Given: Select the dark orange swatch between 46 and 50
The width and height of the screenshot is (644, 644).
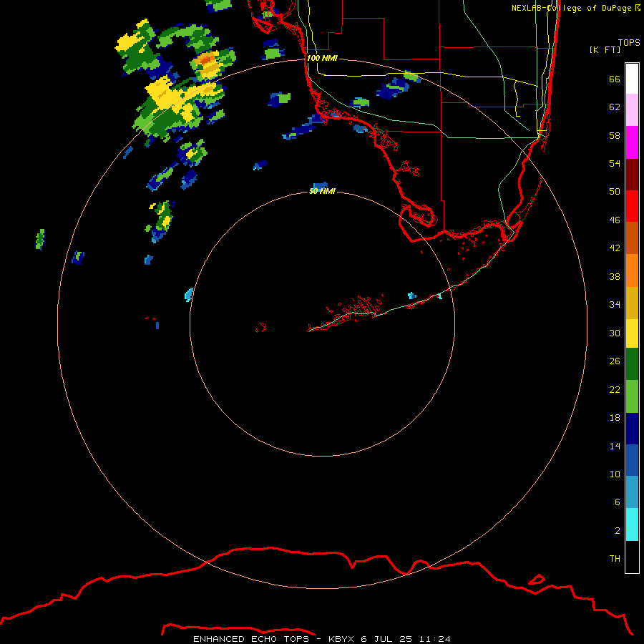Looking at the screenshot, I should (x=632, y=238).
